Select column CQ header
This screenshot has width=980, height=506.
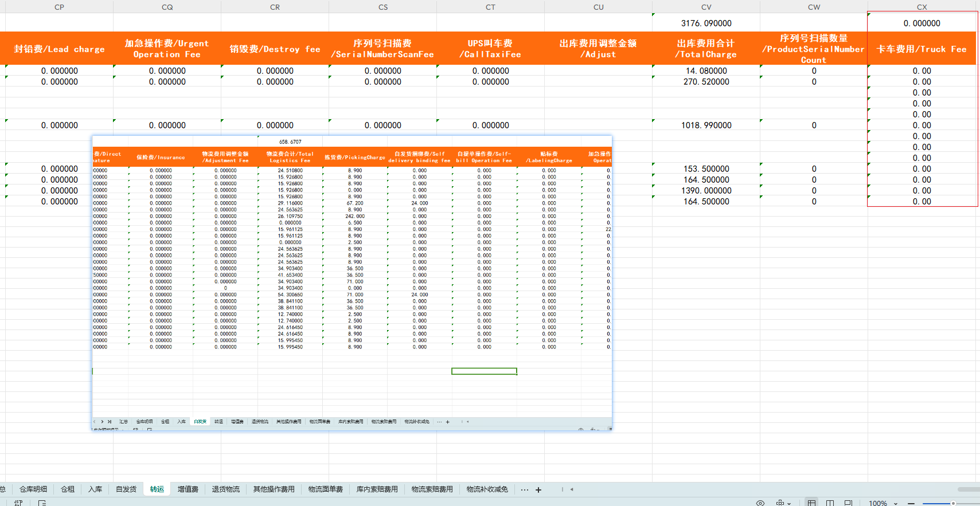coord(167,7)
